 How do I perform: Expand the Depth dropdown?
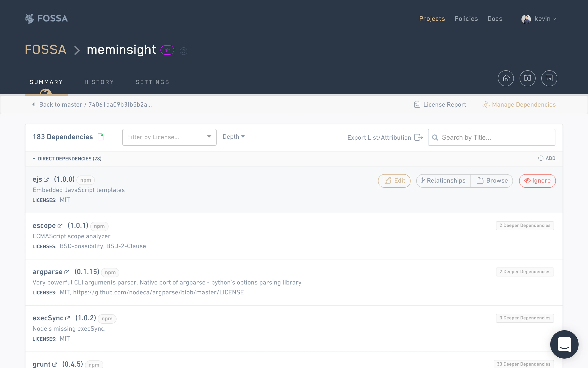click(x=233, y=137)
